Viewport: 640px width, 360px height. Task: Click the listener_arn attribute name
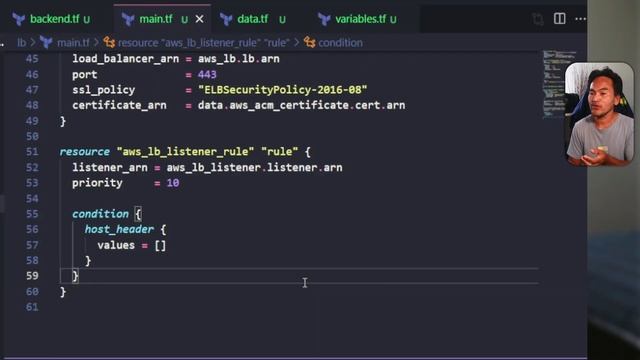110,168
